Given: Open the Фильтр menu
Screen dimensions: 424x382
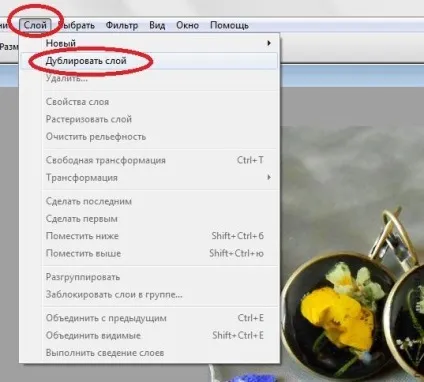Looking at the screenshot, I should 122,25.
